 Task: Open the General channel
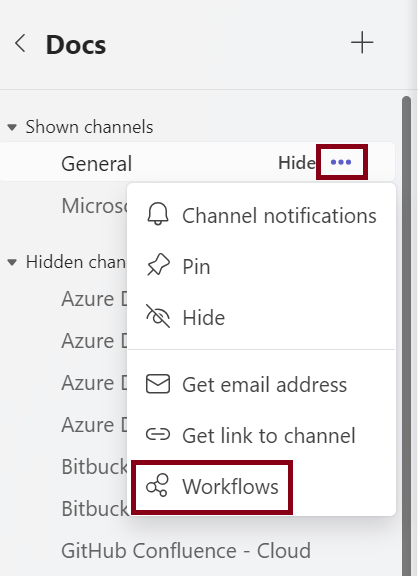pyautogui.click(x=97, y=163)
